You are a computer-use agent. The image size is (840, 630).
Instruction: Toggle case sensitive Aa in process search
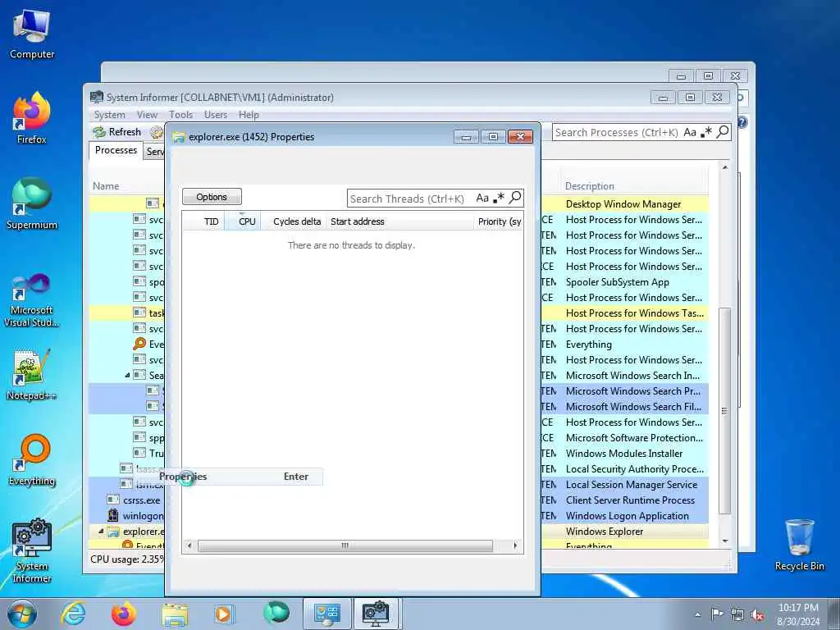tap(690, 132)
